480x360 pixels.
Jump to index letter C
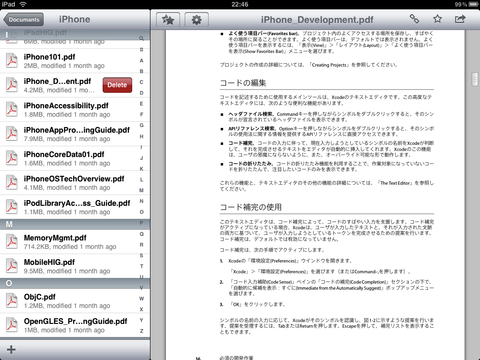142,82
